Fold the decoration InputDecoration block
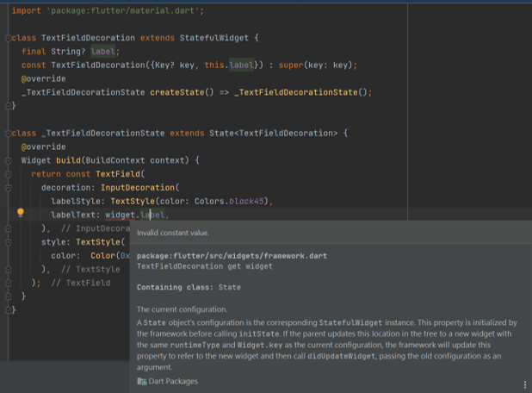The width and height of the screenshot is (532, 393). 9,188
